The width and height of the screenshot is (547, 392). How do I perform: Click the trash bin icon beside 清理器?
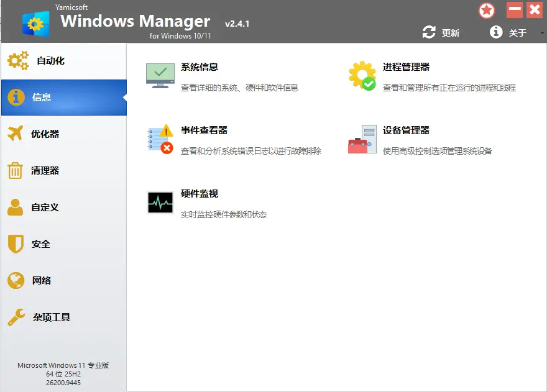(15, 170)
